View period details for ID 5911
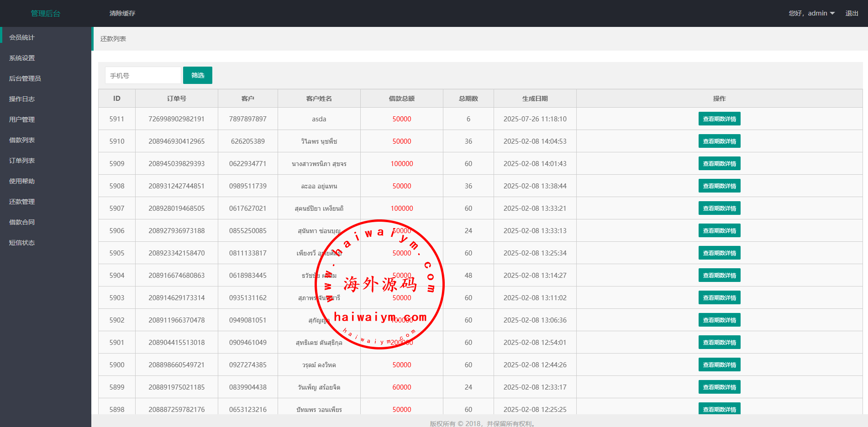The height and width of the screenshot is (427, 868). (x=719, y=119)
